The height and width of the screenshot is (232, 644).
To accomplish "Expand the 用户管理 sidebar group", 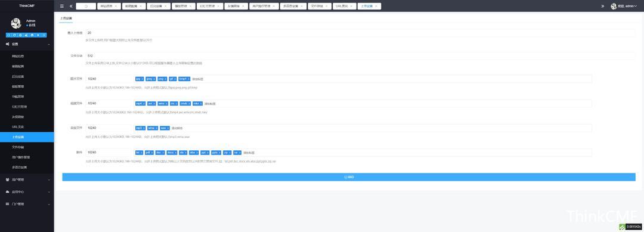I will 27,180.
